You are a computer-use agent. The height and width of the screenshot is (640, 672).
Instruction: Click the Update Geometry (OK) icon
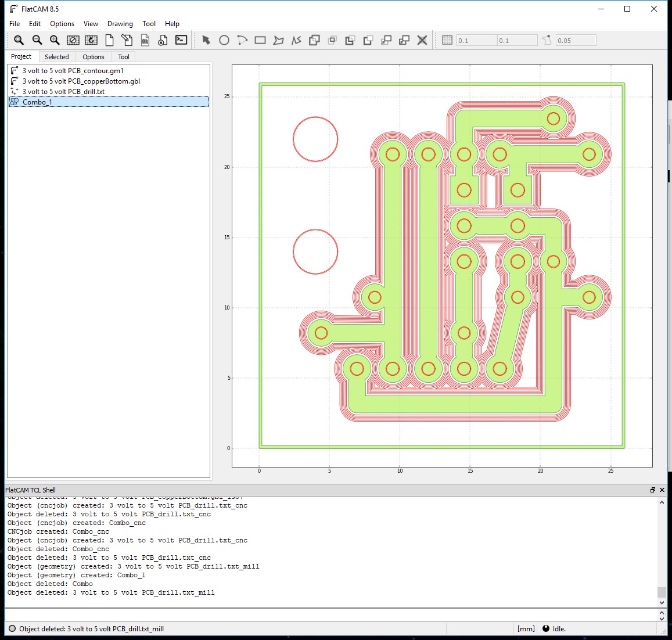point(145,40)
